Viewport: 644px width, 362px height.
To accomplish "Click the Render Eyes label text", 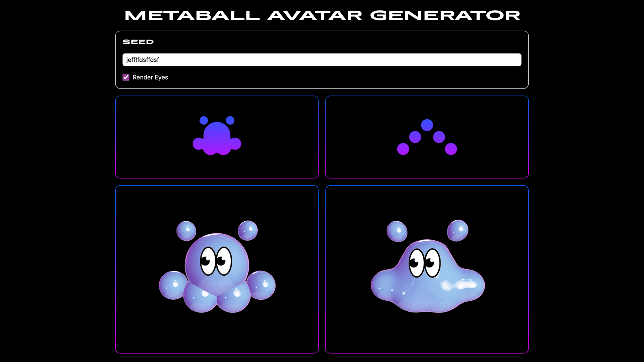I will tap(150, 77).
